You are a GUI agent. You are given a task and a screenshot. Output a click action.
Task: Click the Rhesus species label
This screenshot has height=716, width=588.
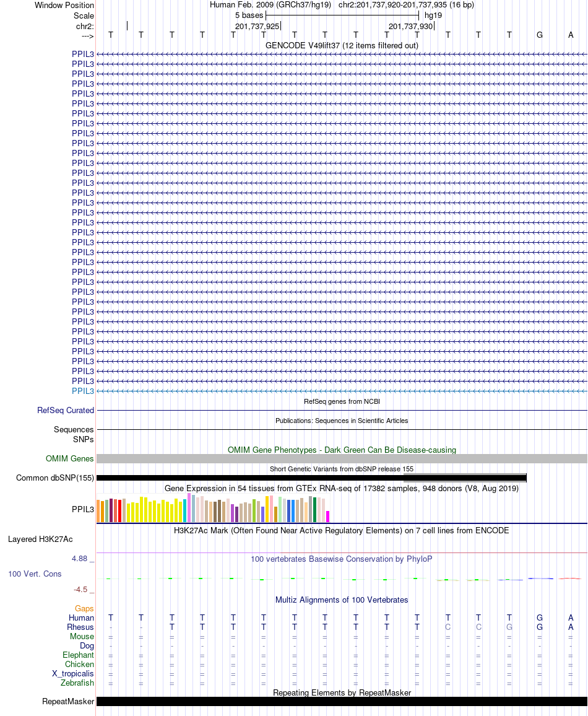click(80, 627)
